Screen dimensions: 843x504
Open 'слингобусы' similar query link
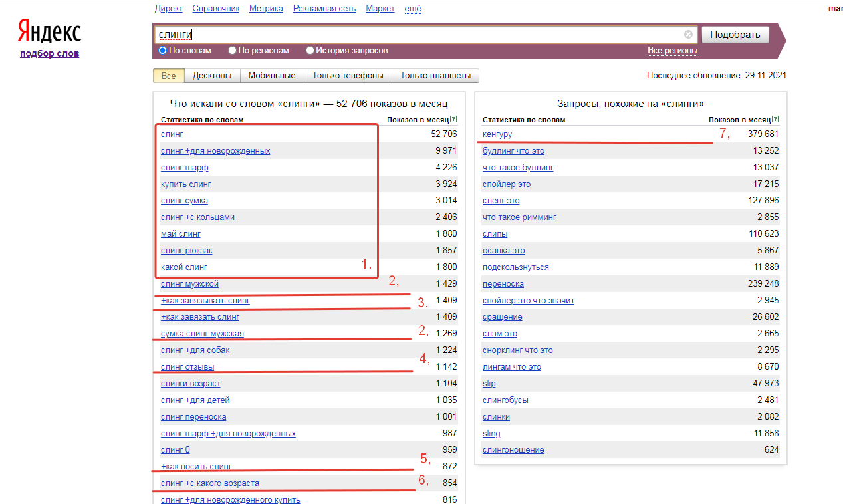click(506, 400)
